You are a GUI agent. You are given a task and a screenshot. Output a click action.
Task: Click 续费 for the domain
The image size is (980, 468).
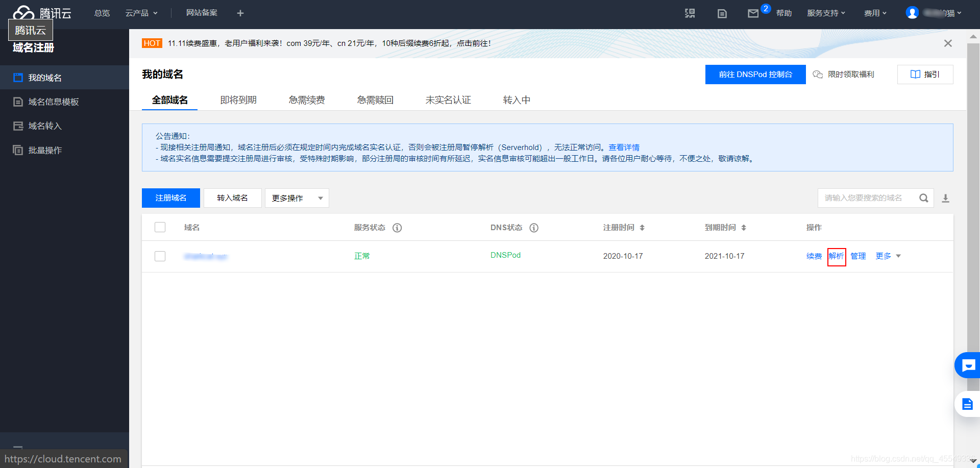click(814, 256)
